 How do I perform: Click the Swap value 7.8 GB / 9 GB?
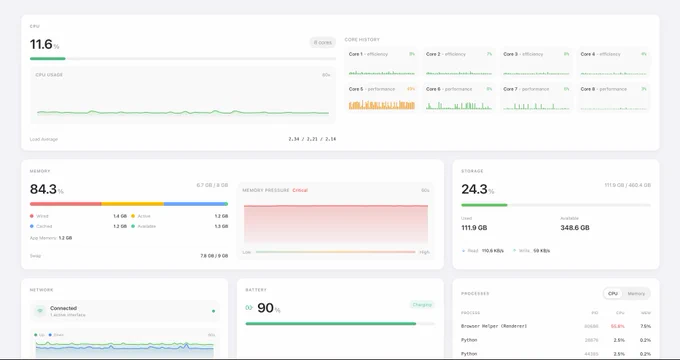coord(214,256)
